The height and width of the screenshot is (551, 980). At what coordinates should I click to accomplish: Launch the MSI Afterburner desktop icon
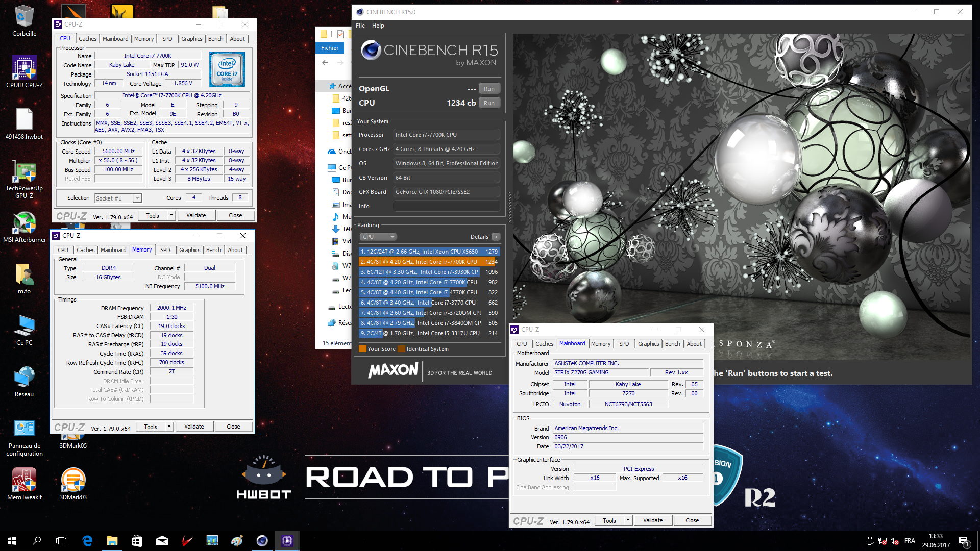(x=24, y=227)
